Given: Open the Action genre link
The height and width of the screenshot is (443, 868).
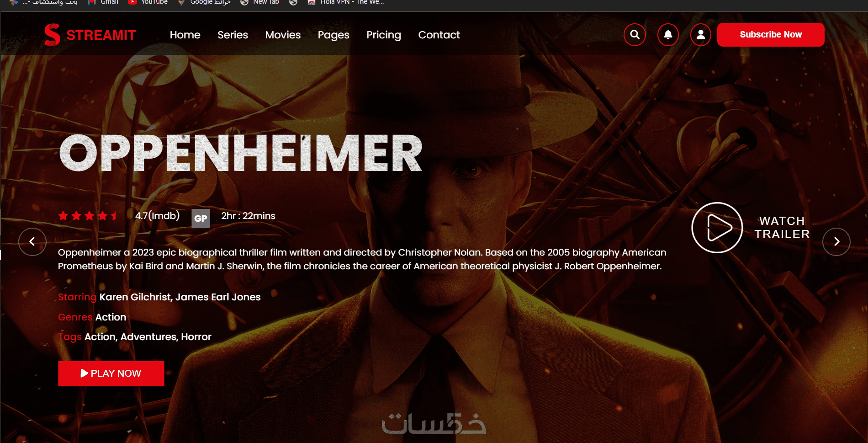Looking at the screenshot, I should click(111, 317).
